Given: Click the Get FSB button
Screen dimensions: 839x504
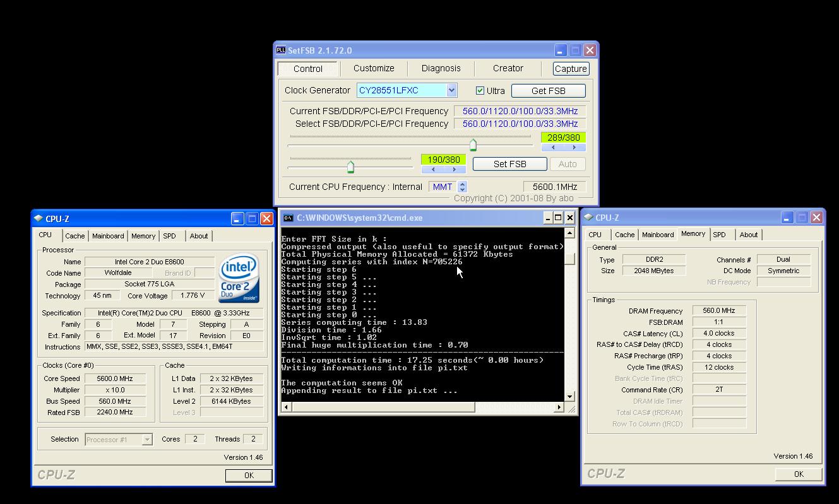Looking at the screenshot, I should pyautogui.click(x=549, y=91).
